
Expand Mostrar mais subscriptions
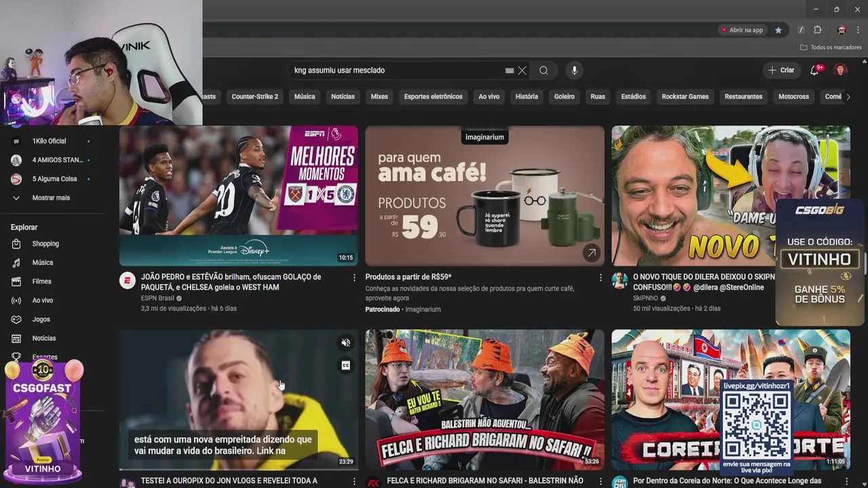(x=51, y=198)
